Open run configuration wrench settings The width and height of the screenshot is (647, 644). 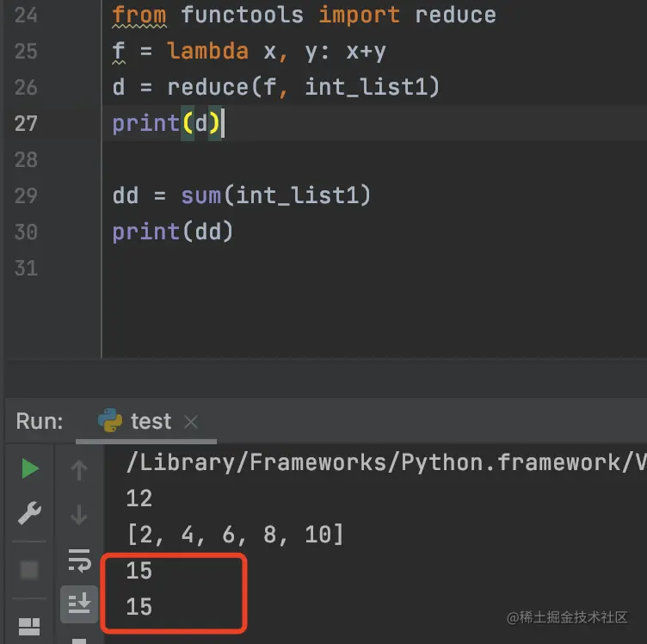click(30, 513)
